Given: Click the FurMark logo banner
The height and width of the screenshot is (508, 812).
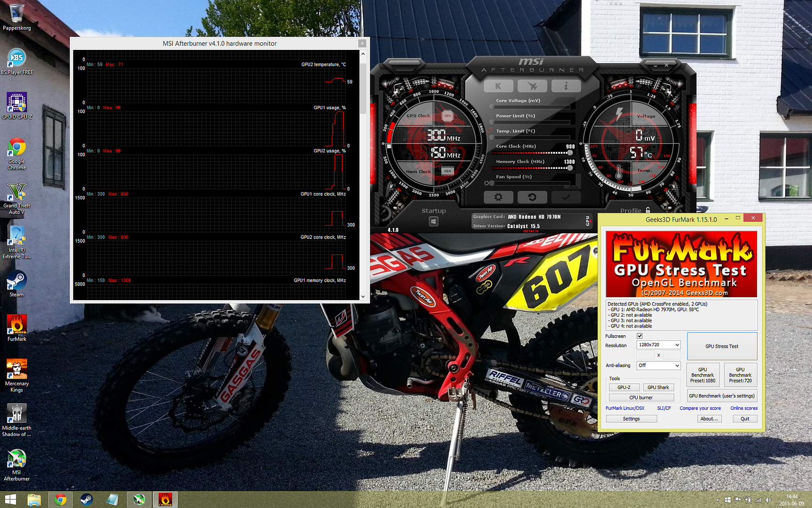Looking at the screenshot, I should (681, 264).
